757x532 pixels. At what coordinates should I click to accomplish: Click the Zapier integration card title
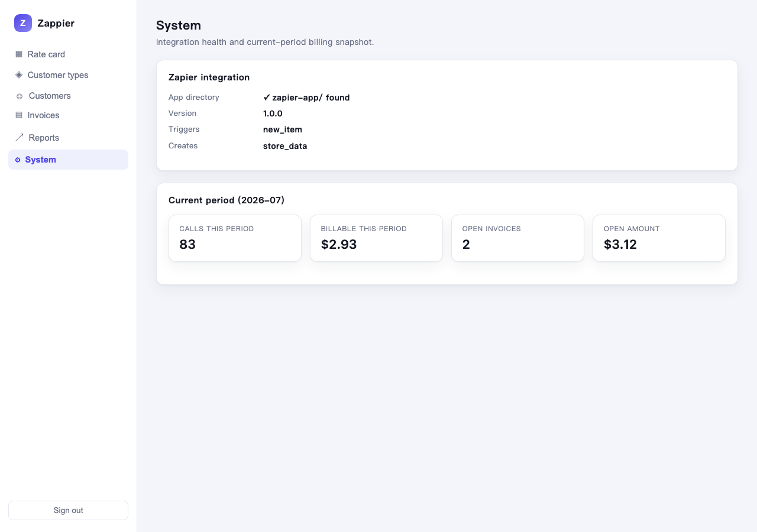point(209,77)
